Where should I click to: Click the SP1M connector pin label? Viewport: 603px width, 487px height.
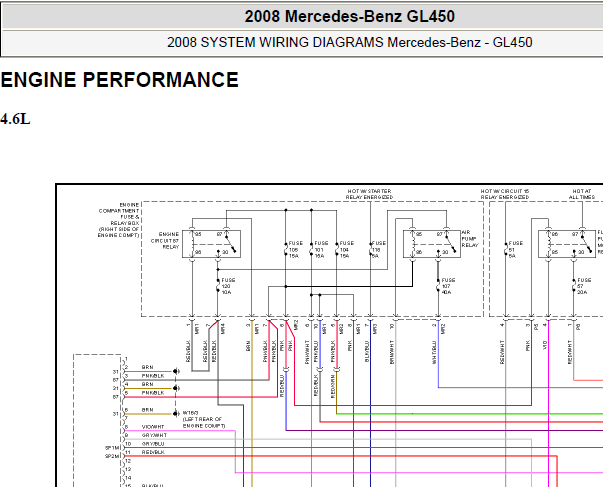pos(113,448)
